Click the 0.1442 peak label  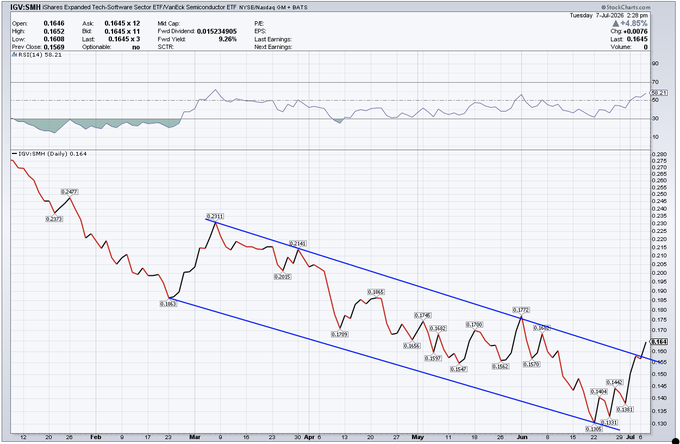click(x=615, y=382)
